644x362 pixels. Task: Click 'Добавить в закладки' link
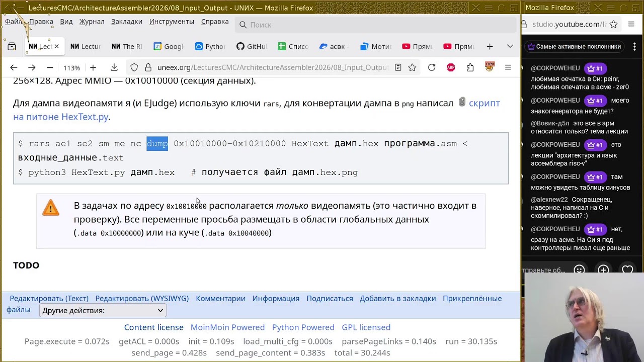pyautogui.click(x=397, y=298)
